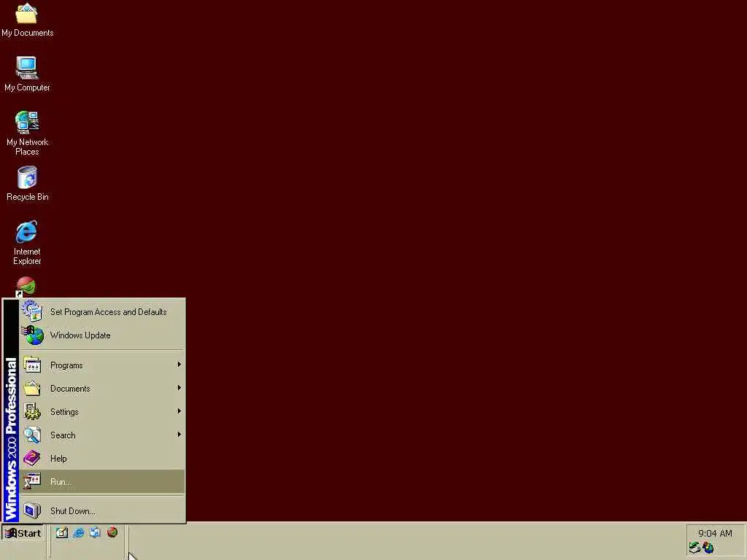Click the highlighted Run... entry
The height and width of the screenshot is (560, 747).
pos(102,482)
